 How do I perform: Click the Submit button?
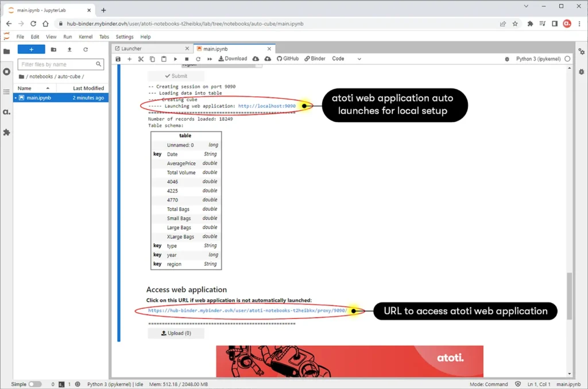[x=176, y=76]
